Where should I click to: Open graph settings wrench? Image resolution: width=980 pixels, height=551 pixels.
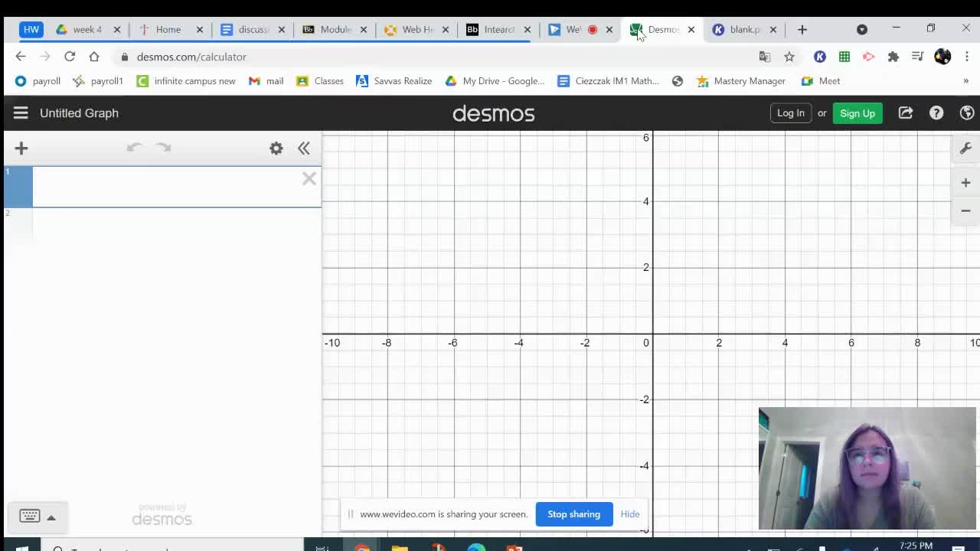click(965, 148)
